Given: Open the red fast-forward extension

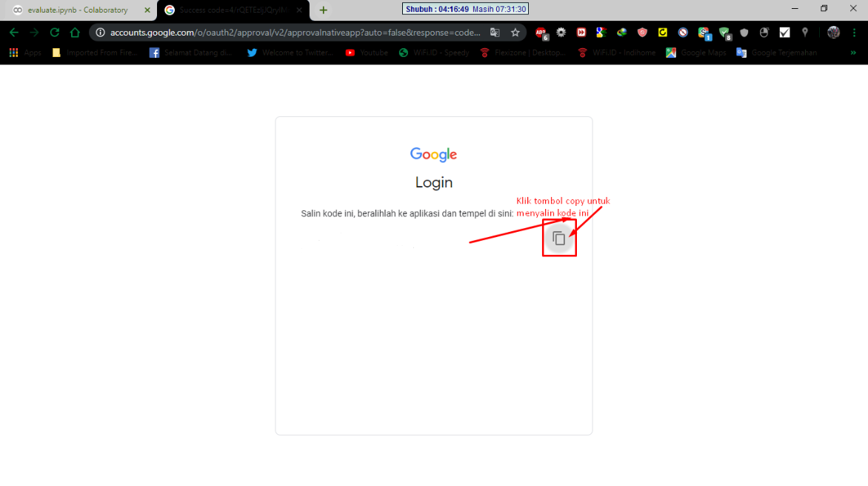Looking at the screenshot, I should click(x=581, y=33).
